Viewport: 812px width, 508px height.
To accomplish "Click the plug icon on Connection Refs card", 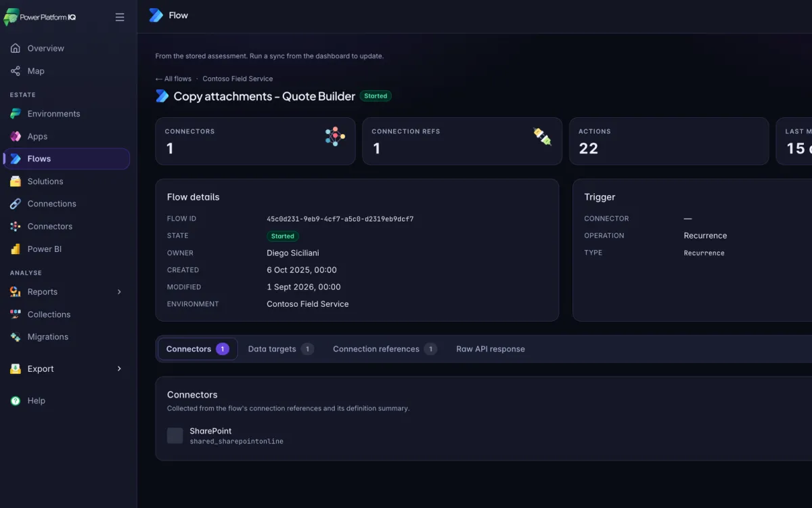I will (542, 136).
